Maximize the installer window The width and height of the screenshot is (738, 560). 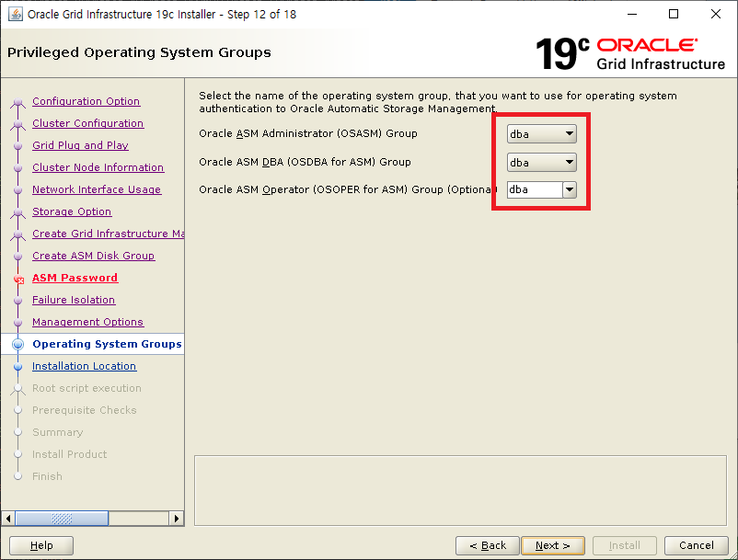[674, 14]
